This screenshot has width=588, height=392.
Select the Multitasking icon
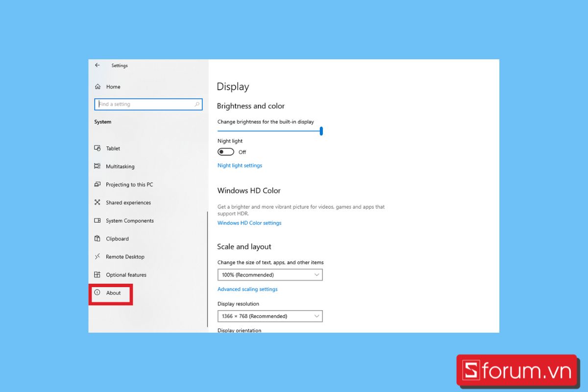pos(97,166)
